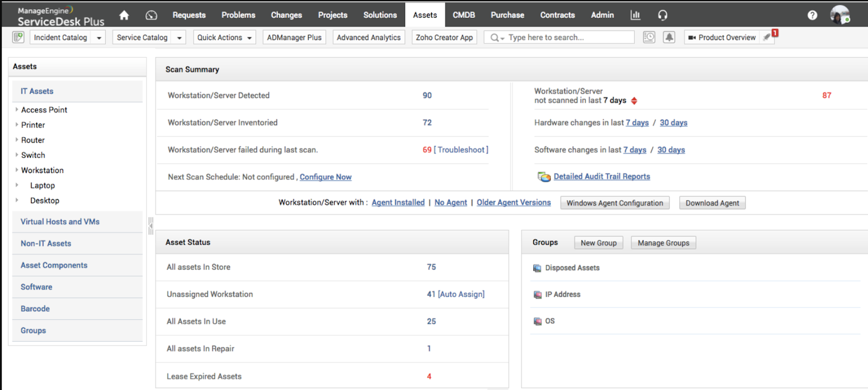This screenshot has width=868, height=390.
Task: Click the pin icon with red badge
Action: (768, 36)
